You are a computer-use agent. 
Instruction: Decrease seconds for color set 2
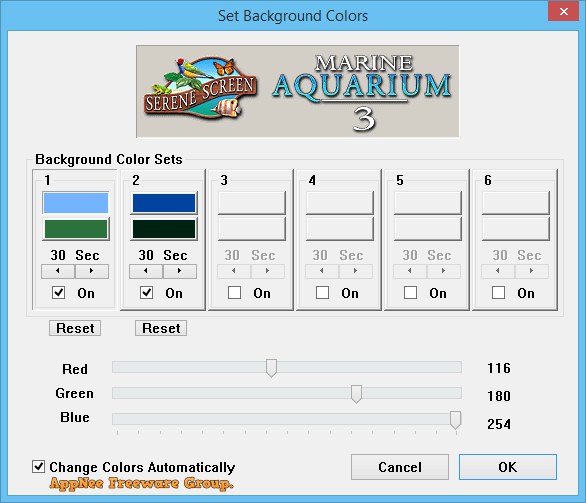(x=146, y=271)
